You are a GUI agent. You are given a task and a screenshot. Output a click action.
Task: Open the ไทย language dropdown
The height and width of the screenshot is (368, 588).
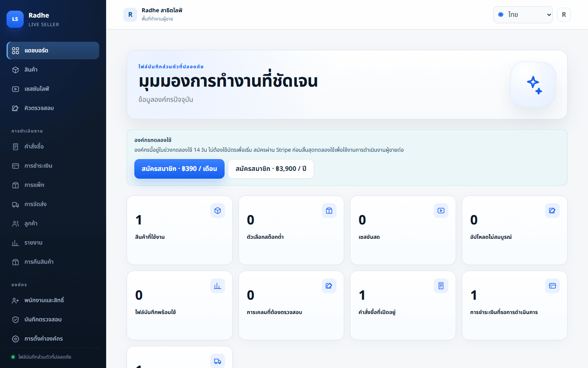pos(523,15)
